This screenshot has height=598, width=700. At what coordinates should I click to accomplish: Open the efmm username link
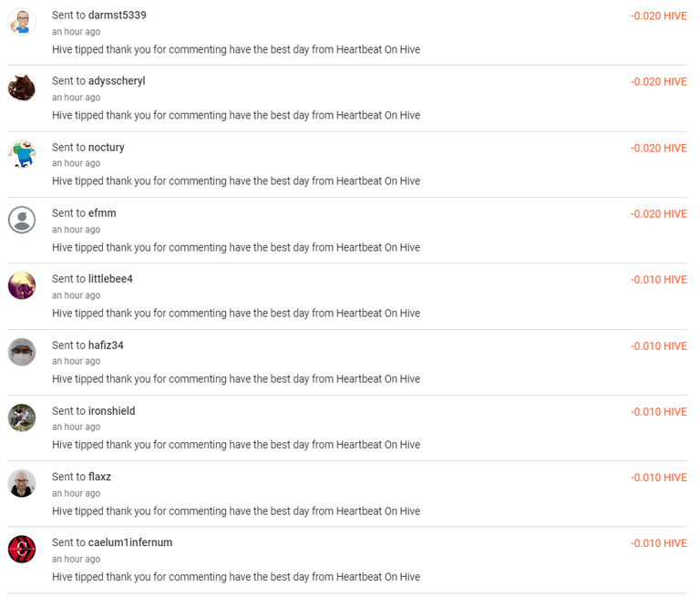click(102, 213)
